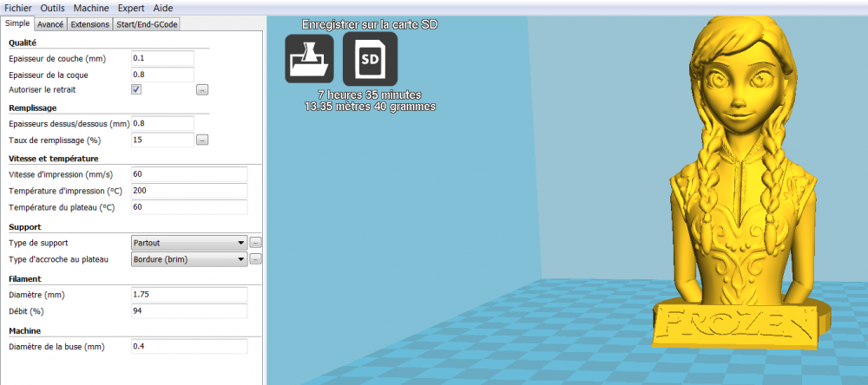Open the Fichier menu
The image size is (868, 385).
pyautogui.click(x=17, y=9)
